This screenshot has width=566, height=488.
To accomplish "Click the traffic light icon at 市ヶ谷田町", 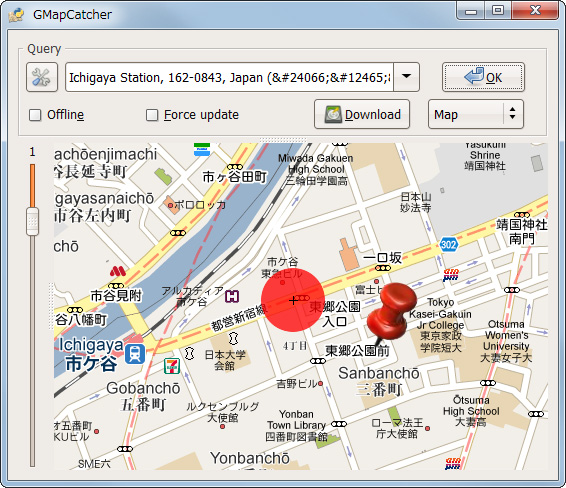I will [235, 167].
